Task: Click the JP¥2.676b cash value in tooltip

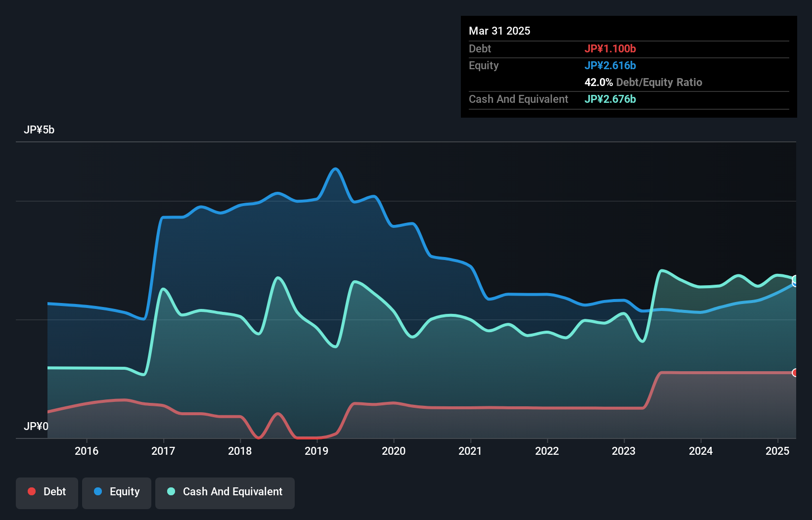Action: click(610, 99)
